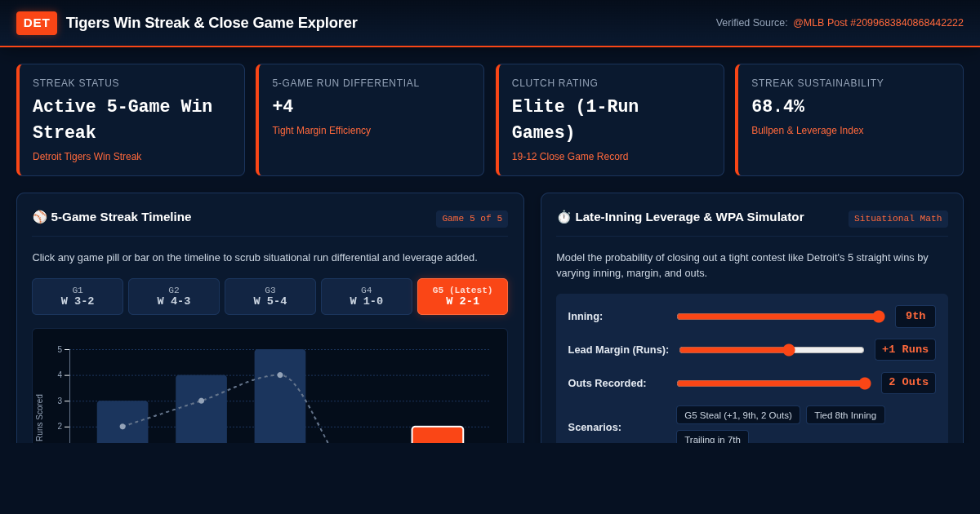This screenshot has height=514, width=980.
Task: Apply the Trailing in 7th scenario
Action: point(712,437)
